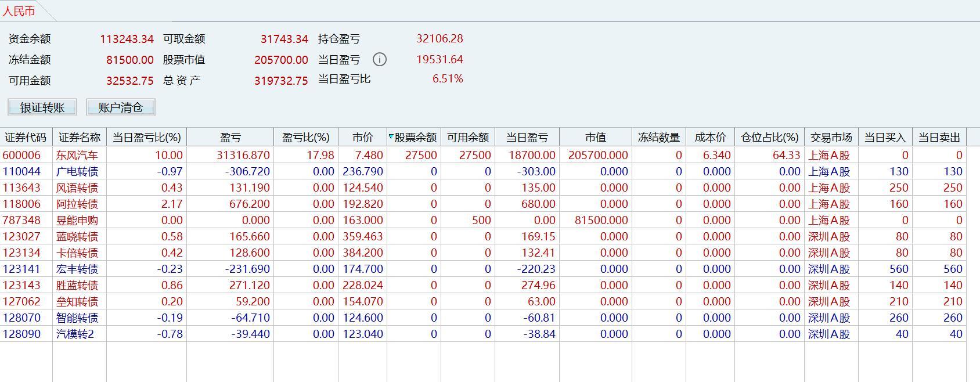This screenshot has height=382, width=980.
Task: Click 总资产 value 319732.75
Action: tap(281, 81)
